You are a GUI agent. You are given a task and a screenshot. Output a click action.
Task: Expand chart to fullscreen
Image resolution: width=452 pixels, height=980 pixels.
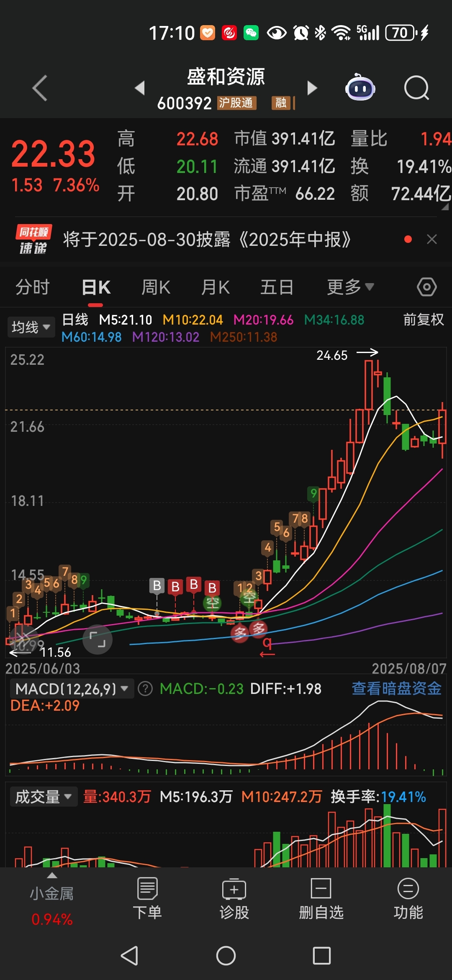point(98,640)
